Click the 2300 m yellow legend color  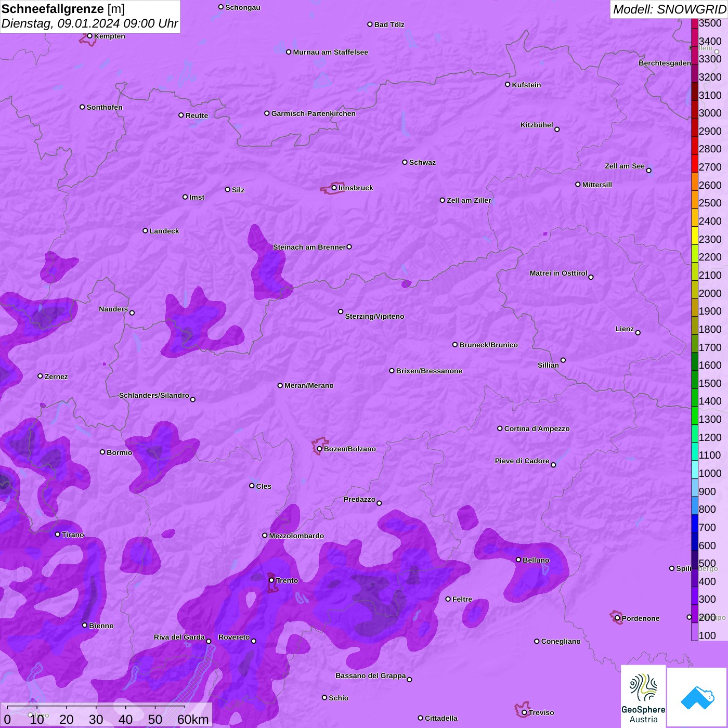coord(695,236)
